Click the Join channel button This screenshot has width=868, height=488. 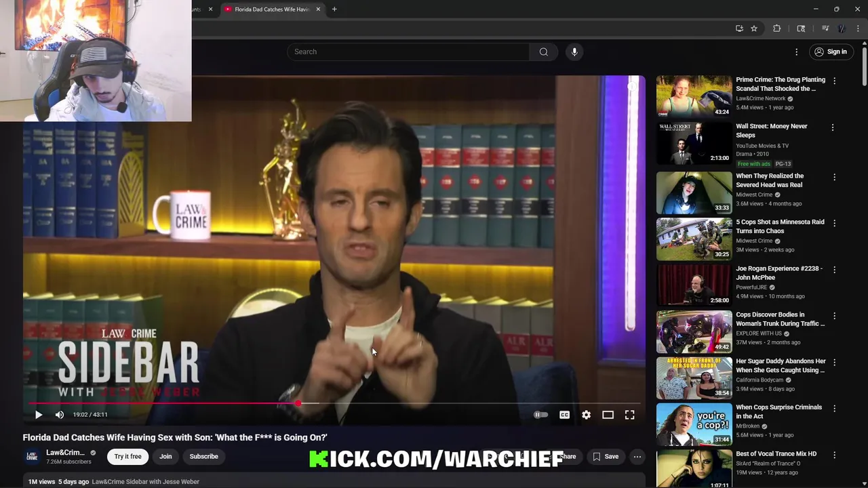pos(165,457)
